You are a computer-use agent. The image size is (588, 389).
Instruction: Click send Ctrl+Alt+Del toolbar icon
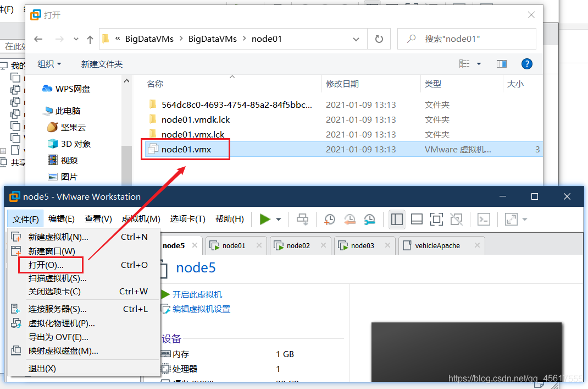click(303, 220)
